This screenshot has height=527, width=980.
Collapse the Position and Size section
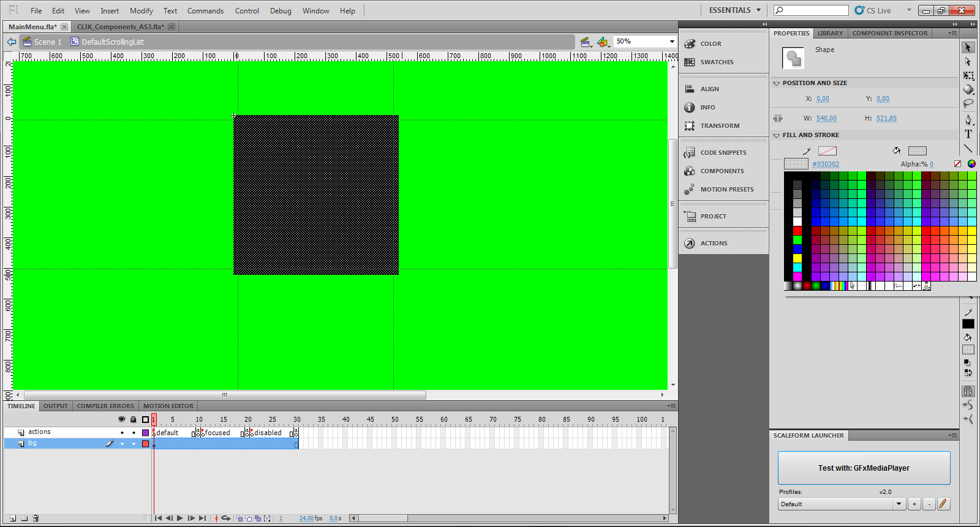(777, 83)
